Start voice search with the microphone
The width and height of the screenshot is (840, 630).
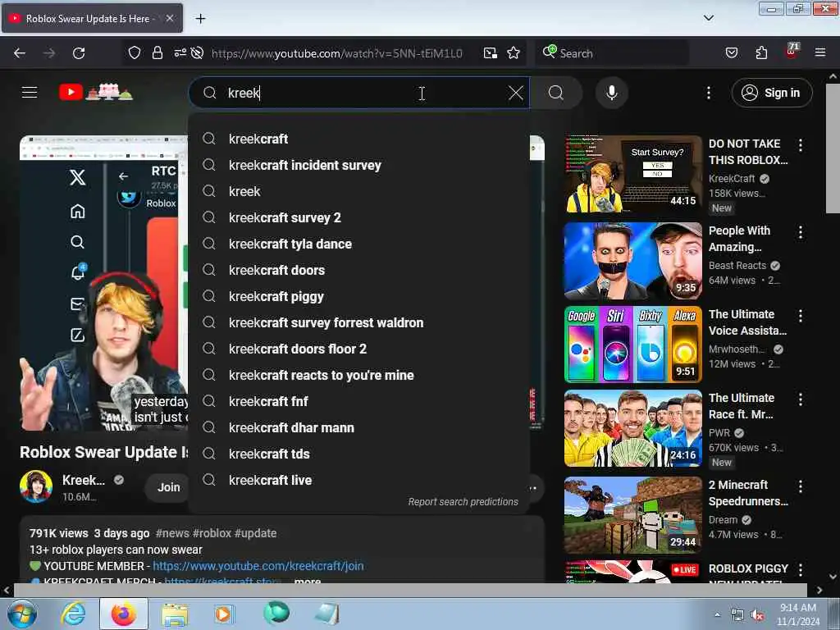tap(611, 94)
